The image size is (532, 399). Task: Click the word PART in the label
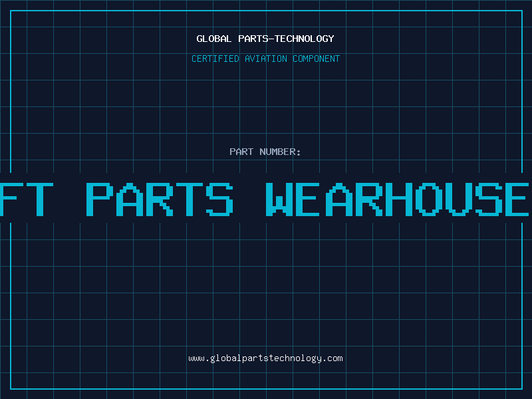241,152
